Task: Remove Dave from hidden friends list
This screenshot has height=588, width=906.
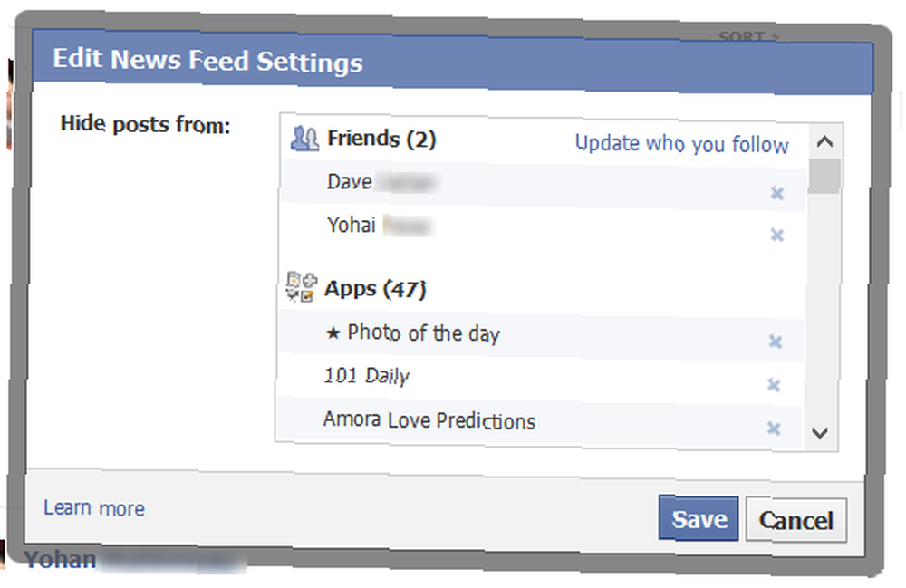Action: tap(777, 193)
